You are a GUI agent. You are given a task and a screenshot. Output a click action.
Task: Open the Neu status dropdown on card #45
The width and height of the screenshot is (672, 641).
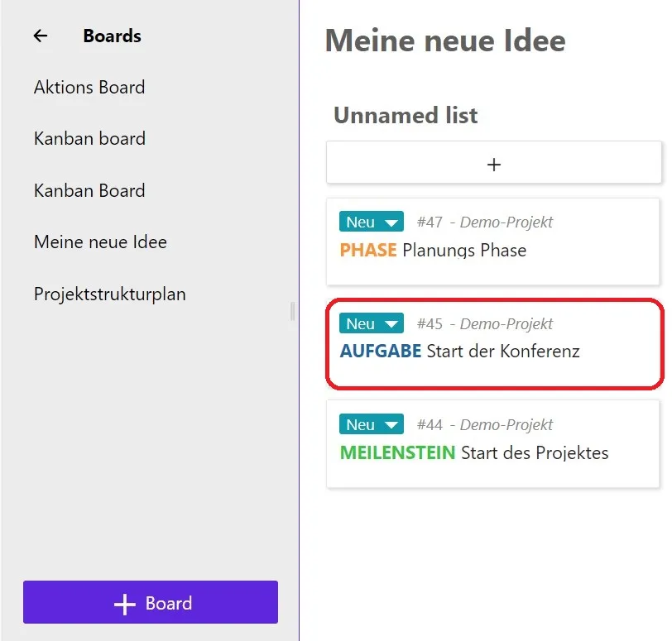click(390, 323)
